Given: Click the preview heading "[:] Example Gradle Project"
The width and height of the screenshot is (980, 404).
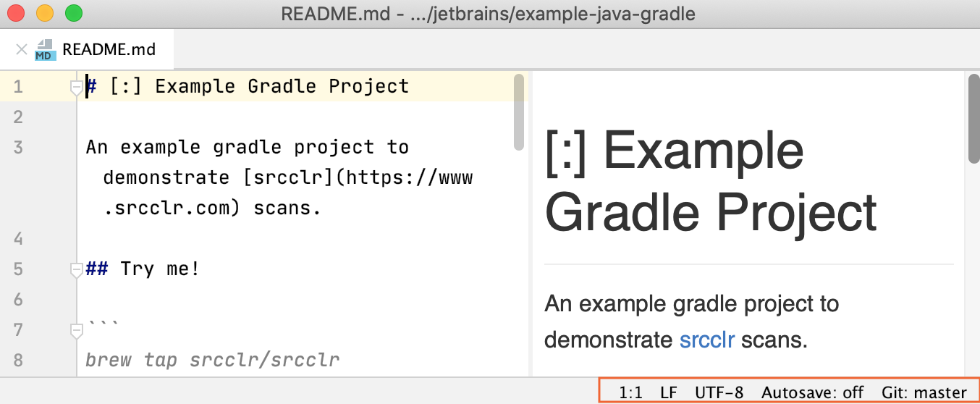Looking at the screenshot, I should pos(711,181).
